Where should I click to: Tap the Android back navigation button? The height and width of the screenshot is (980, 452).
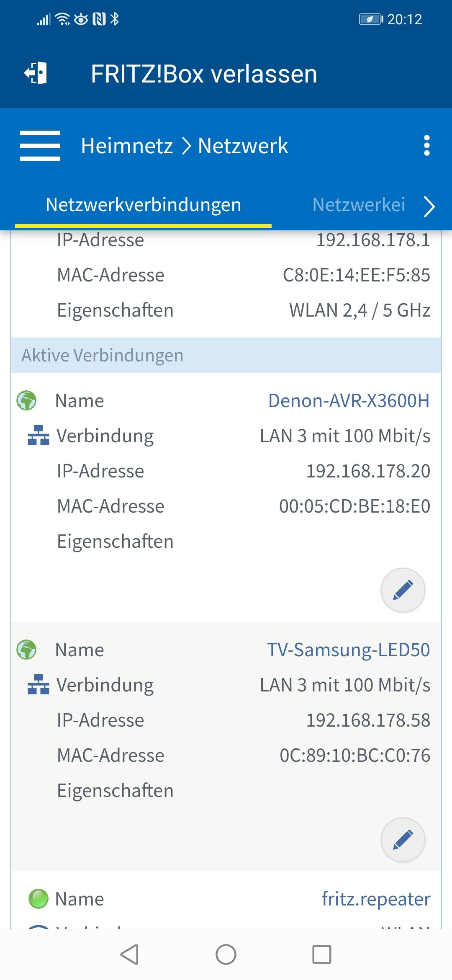click(x=129, y=954)
